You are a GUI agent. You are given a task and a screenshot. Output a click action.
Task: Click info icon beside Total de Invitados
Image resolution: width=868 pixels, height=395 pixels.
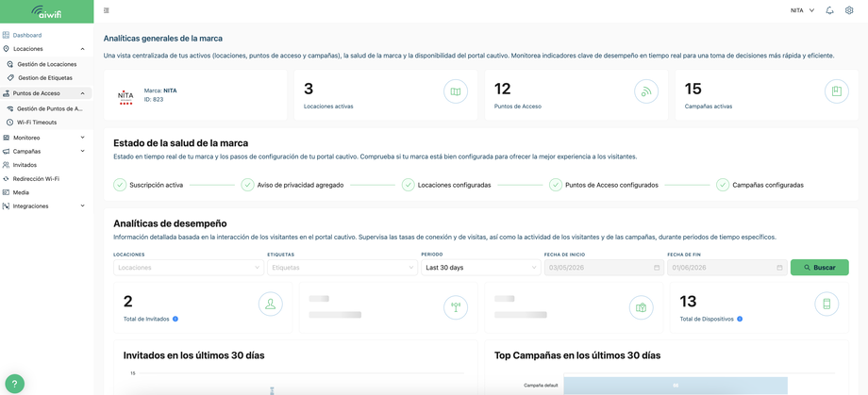coord(175,320)
